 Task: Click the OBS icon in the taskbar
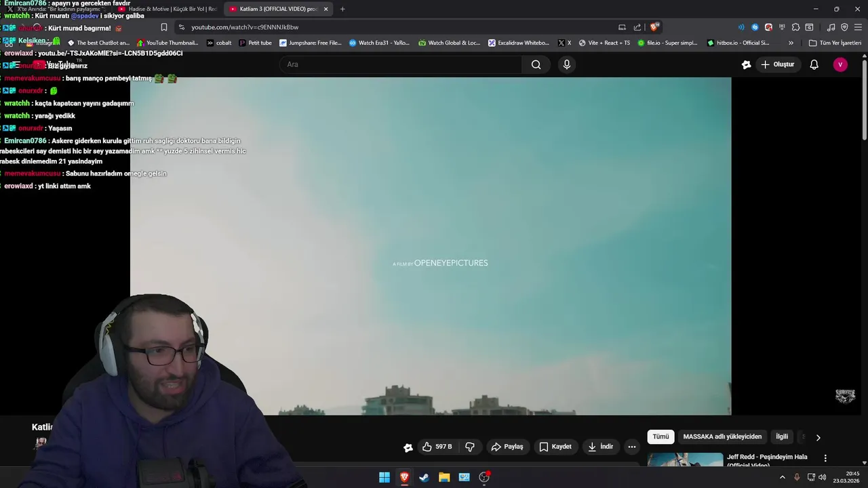484,477
